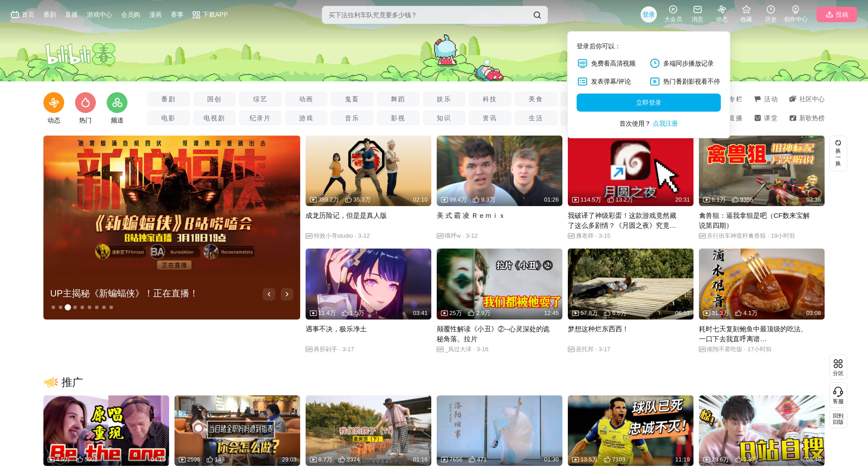868x470 pixels.
Task: Open the 创作中心 lightbulb icon
Action: point(796,9)
